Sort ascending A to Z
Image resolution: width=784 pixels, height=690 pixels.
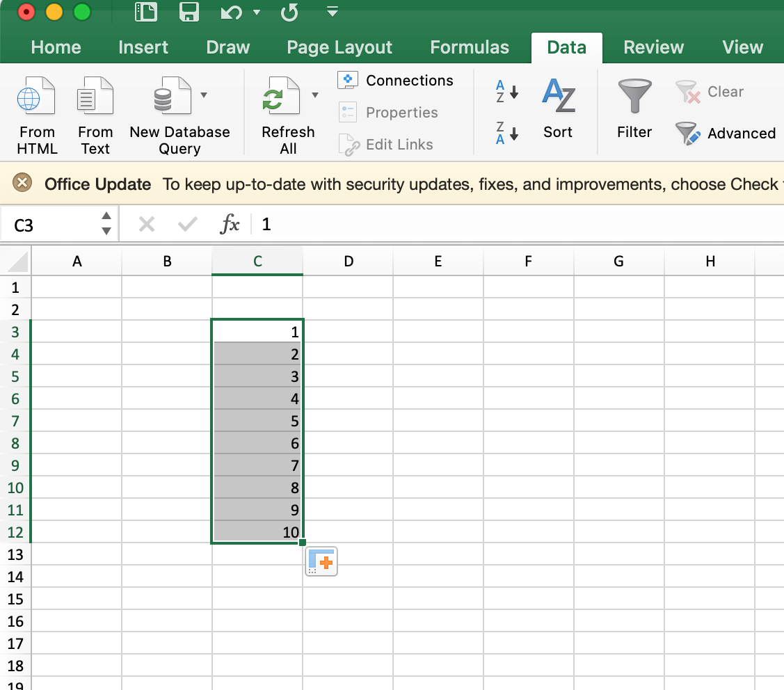pyautogui.click(x=506, y=92)
